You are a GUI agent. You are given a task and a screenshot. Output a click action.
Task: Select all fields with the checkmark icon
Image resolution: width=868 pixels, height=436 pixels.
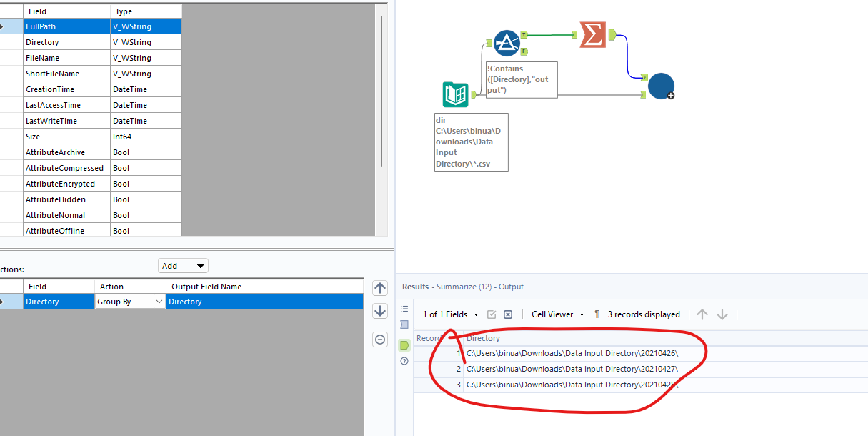point(492,314)
